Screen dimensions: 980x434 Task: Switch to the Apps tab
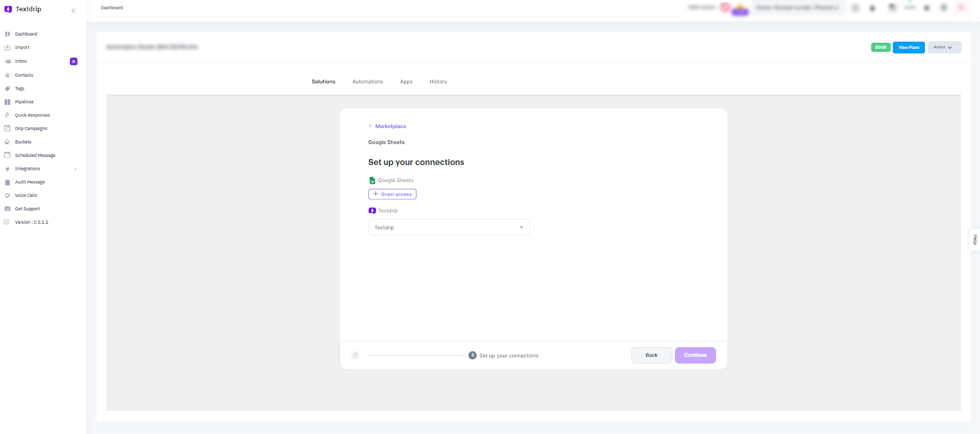coord(406,82)
